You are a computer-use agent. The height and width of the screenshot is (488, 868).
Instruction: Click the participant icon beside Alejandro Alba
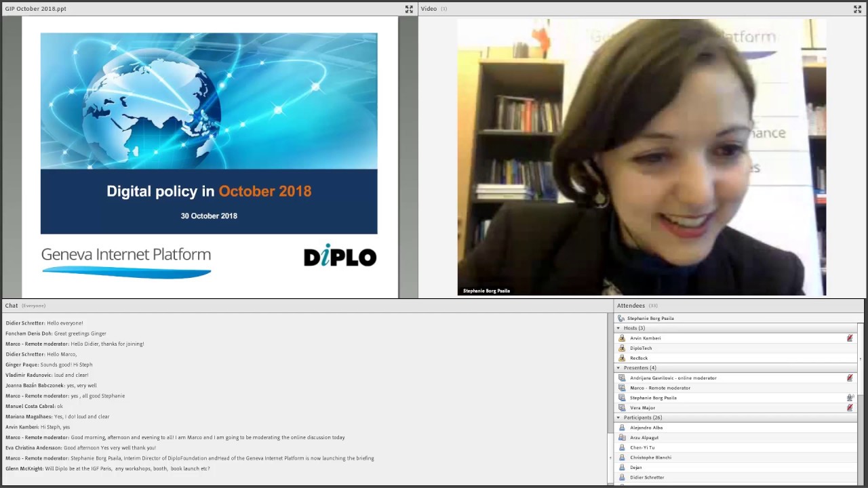point(622,428)
